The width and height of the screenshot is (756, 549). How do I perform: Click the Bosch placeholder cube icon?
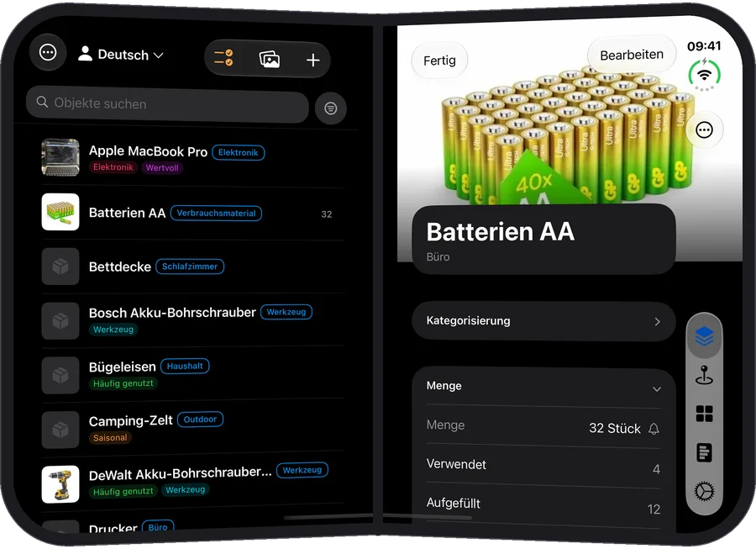coord(60,321)
